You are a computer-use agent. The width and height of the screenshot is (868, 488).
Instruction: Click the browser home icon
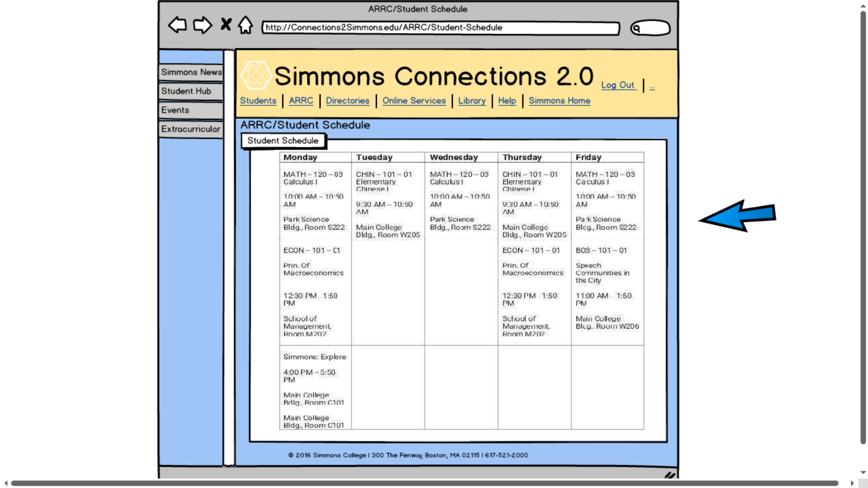click(x=246, y=25)
